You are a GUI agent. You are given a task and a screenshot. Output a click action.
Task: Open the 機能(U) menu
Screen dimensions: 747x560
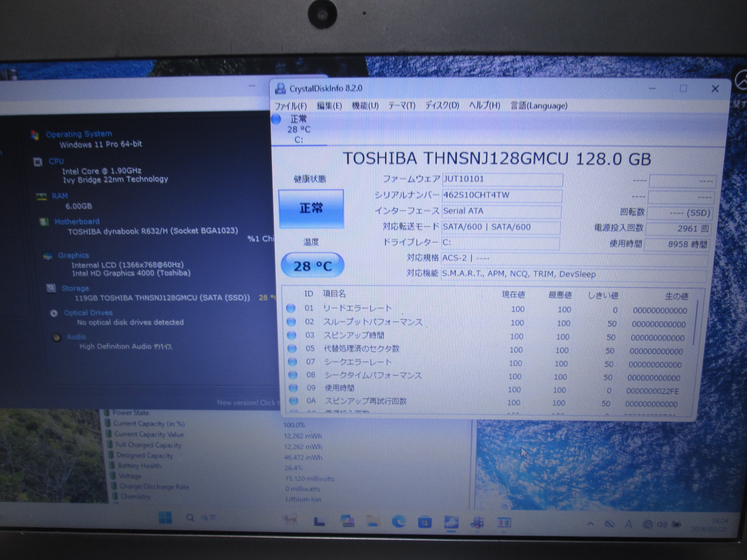pos(365,106)
